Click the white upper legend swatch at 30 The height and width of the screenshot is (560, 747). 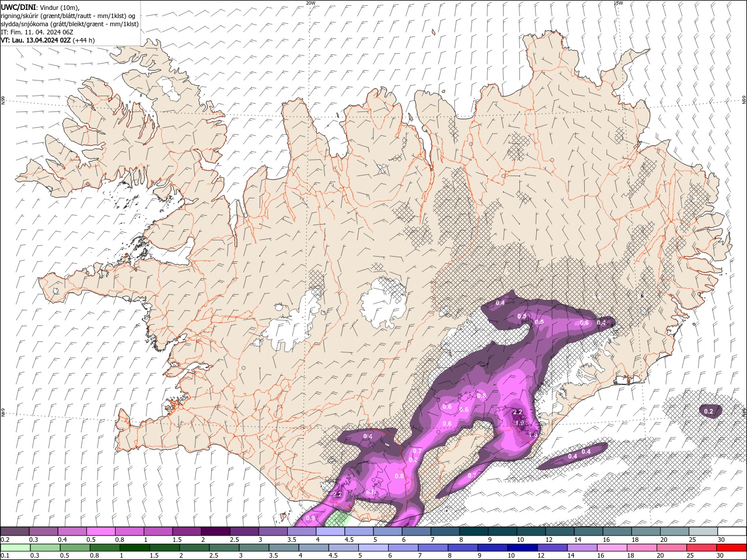click(732, 531)
